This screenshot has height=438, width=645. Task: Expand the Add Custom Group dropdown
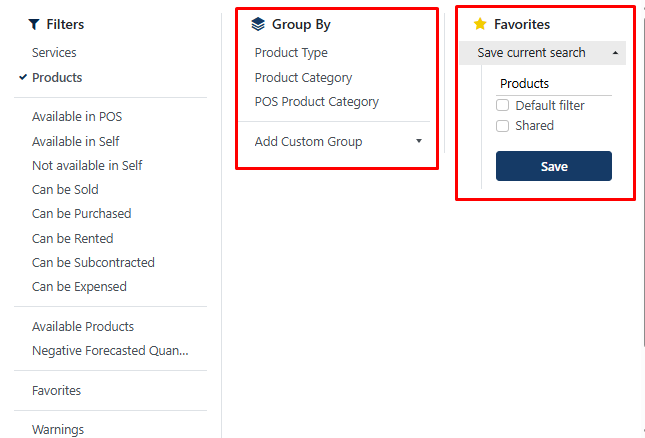click(419, 141)
